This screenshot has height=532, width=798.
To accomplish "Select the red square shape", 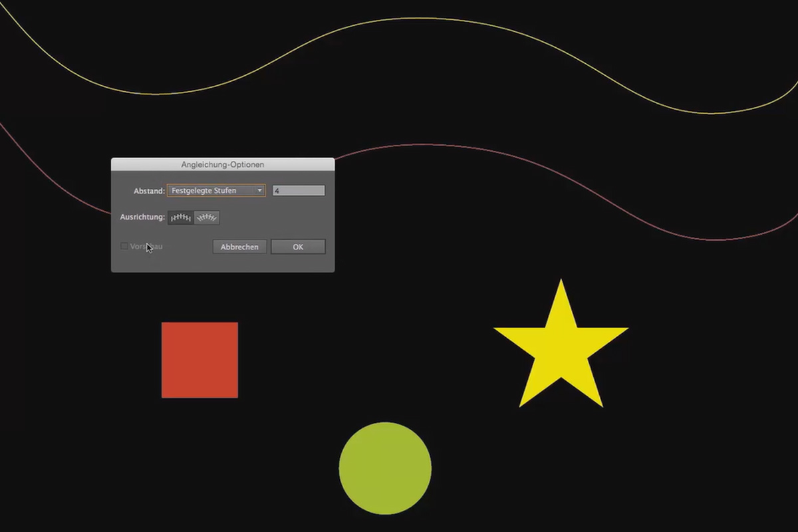I will tap(199, 360).
